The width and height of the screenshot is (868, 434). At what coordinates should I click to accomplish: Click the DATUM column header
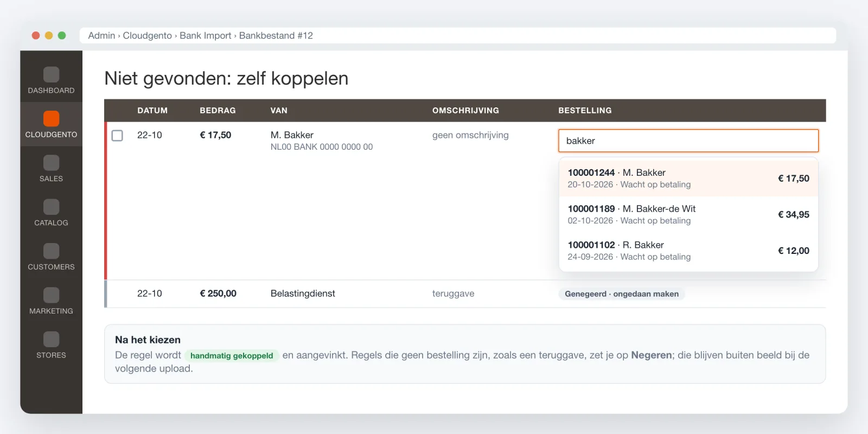pos(152,110)
